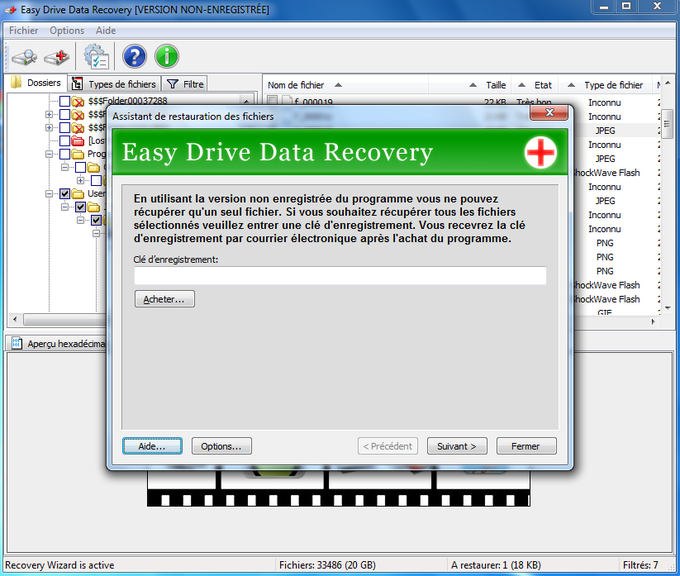Viewport: 680px width, 576px height.
Task: Click the Clé d'enregistrement input field
Action: point(340,275)
